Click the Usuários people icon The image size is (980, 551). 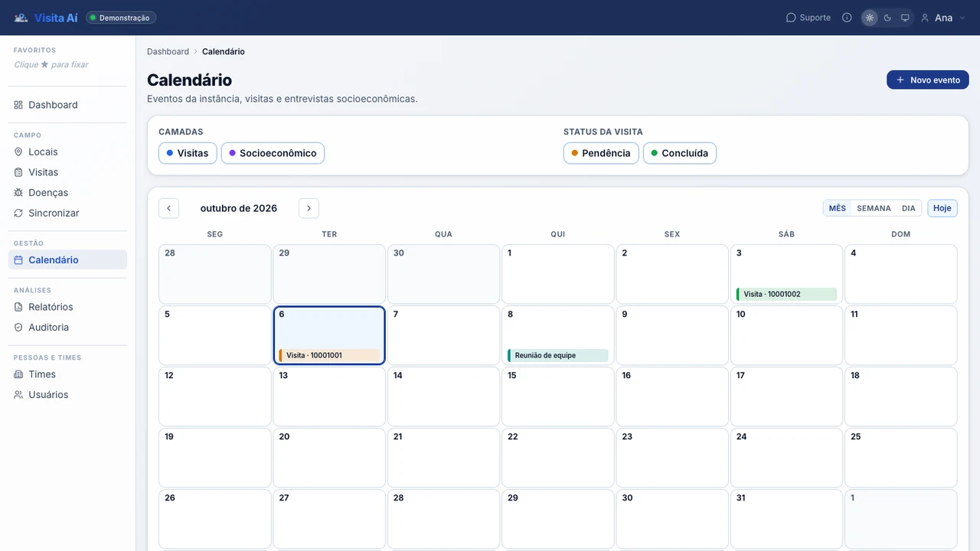(x=18, y=395)
